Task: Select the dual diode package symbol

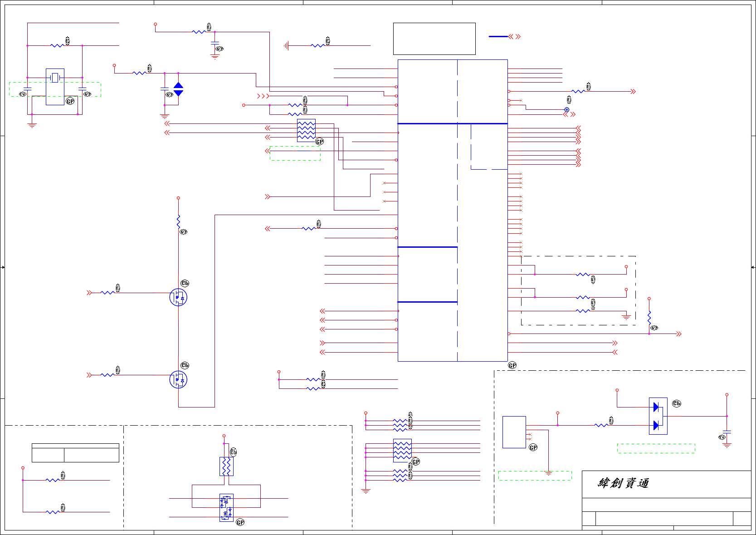Action: point(658,416)
